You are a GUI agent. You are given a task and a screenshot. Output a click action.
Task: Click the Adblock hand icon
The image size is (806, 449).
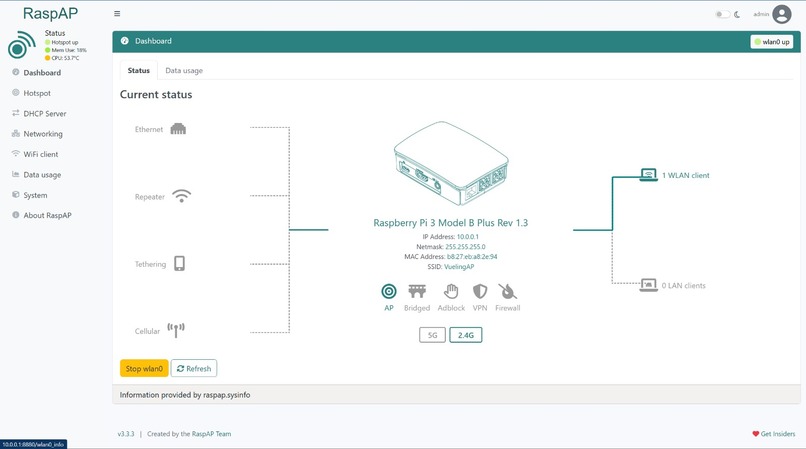tap(451, 291)
